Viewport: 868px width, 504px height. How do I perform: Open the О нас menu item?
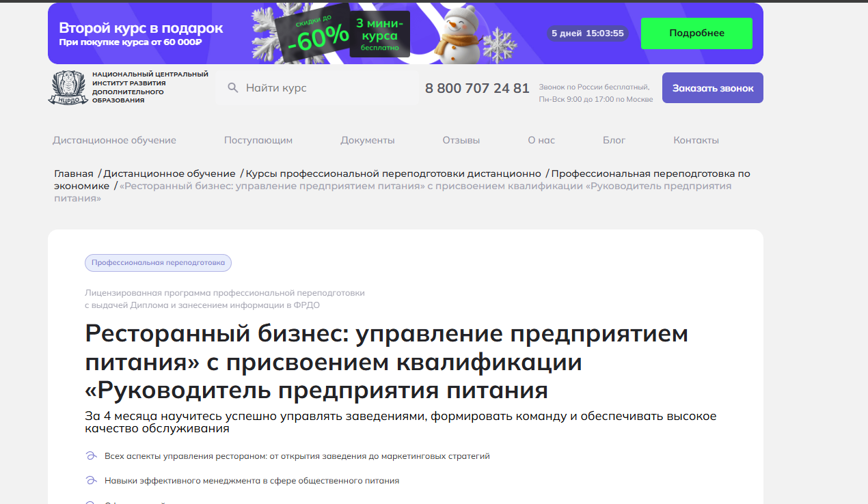click(541, 140)
